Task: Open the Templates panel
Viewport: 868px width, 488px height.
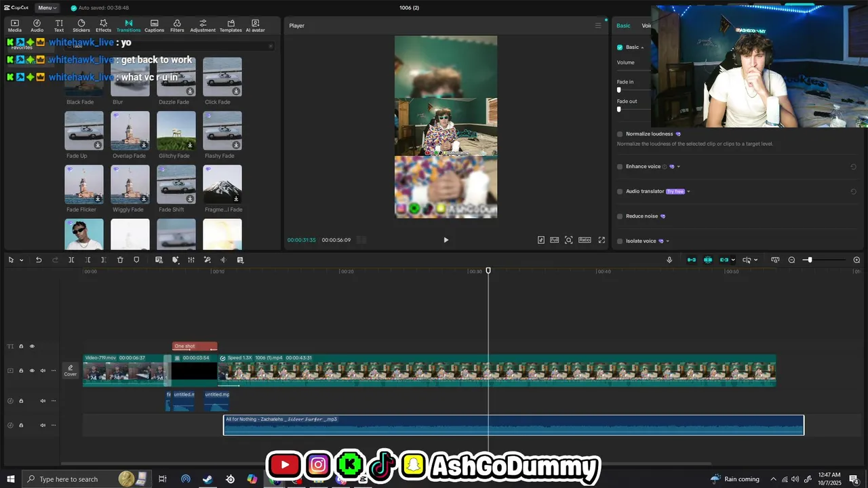Action: coord(231,26)
